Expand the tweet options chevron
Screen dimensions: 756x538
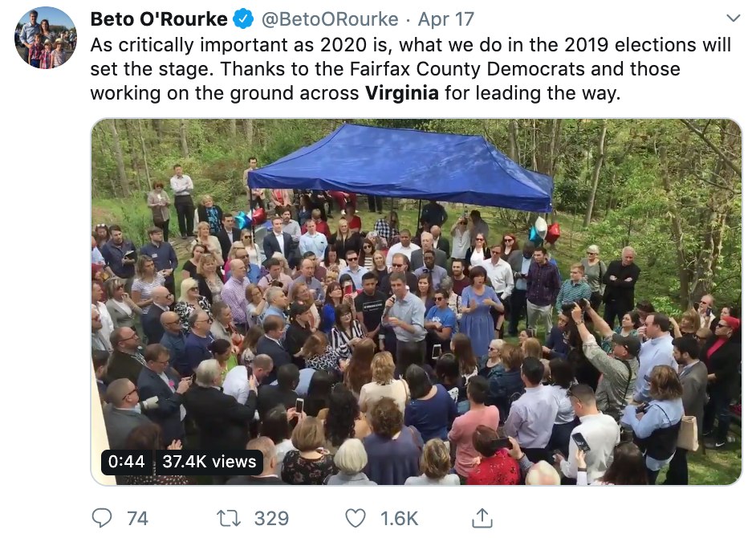tap(733, 18)
